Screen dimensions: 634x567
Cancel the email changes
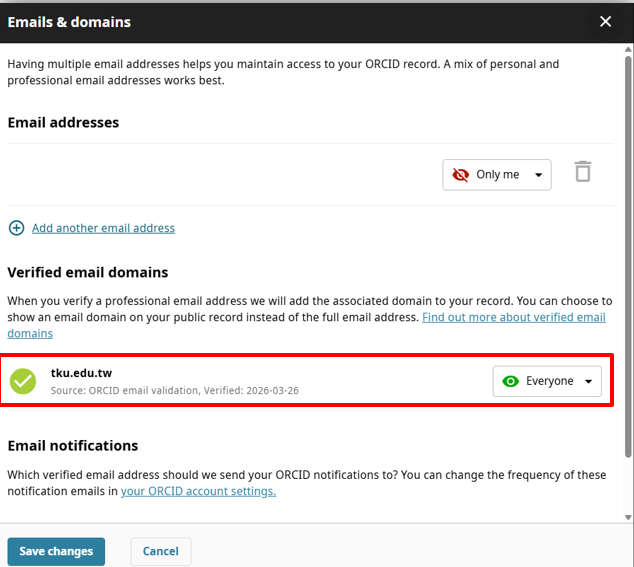coord(161,551)
